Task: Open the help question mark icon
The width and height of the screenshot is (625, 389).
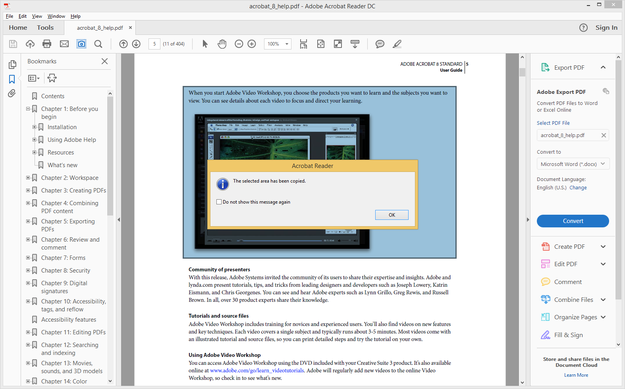Action: tap(583, 28)
